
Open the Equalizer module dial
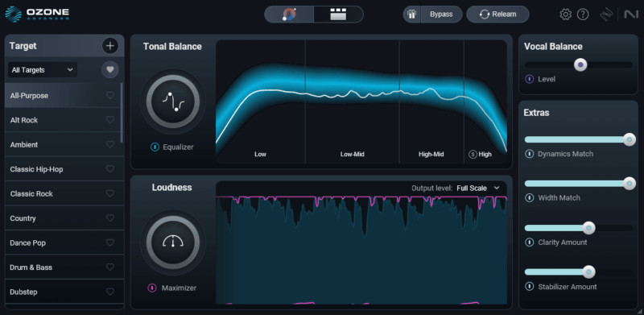[x=173, y=102]
